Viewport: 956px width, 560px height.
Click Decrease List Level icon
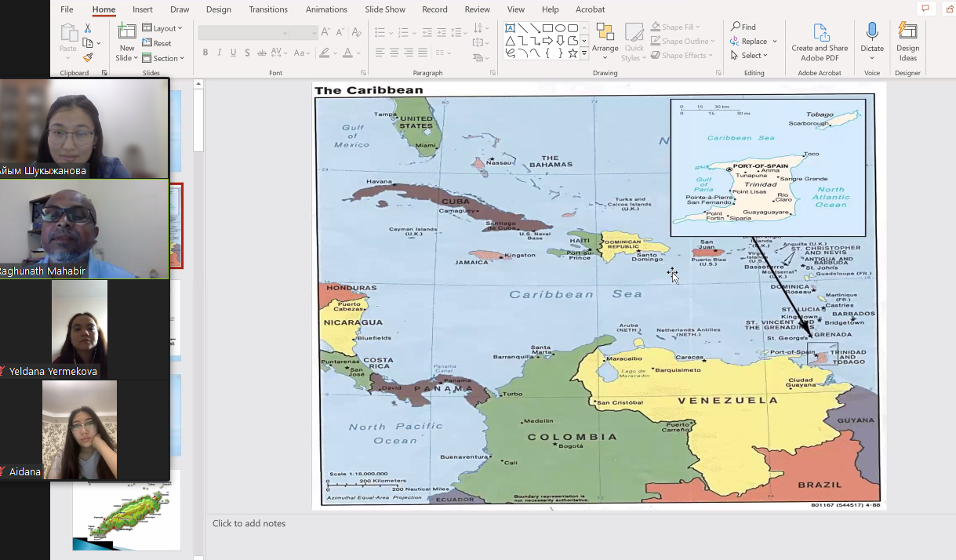(427, 32)
